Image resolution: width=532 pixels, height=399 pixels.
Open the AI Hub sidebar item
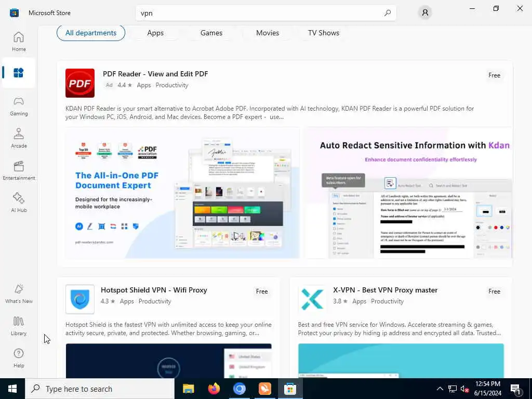pos(19,203)
